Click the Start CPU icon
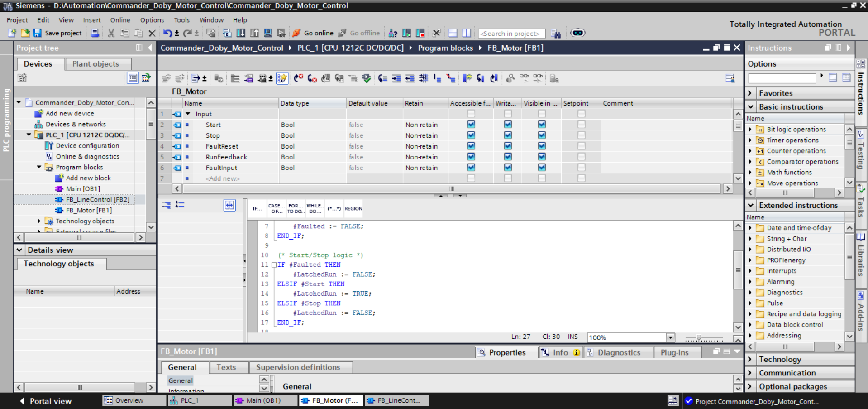The image size is (868, 409). pyautogui.click(x=406, y=33)
